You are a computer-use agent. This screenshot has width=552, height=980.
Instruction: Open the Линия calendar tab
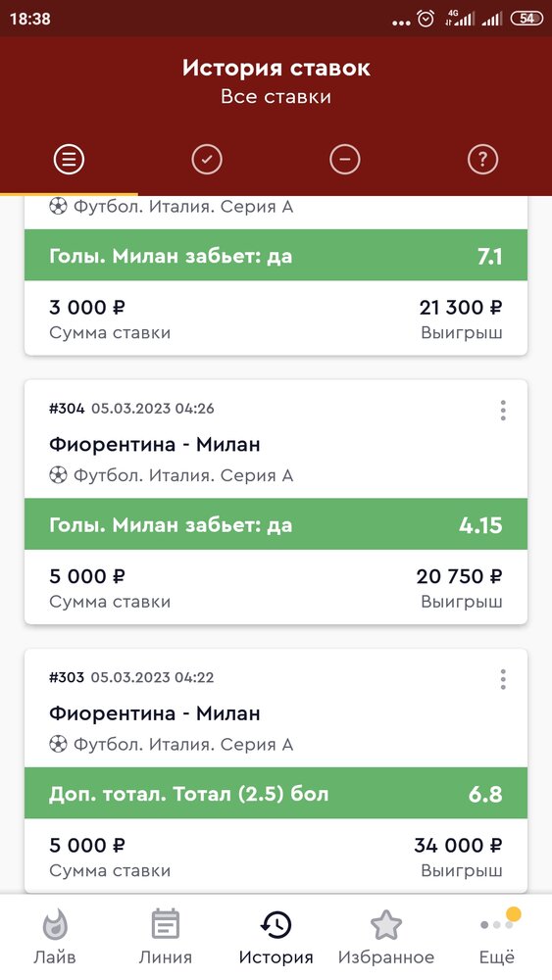point(165,937)
